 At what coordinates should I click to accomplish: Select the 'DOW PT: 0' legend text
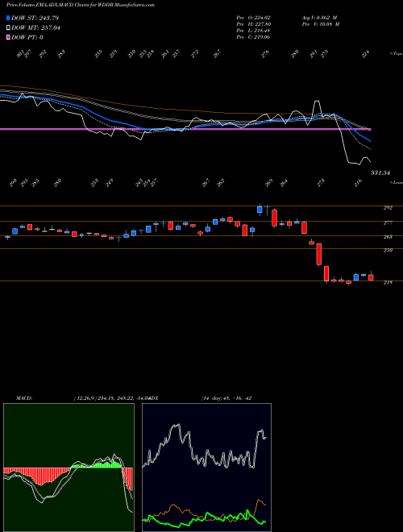point(27,37)
